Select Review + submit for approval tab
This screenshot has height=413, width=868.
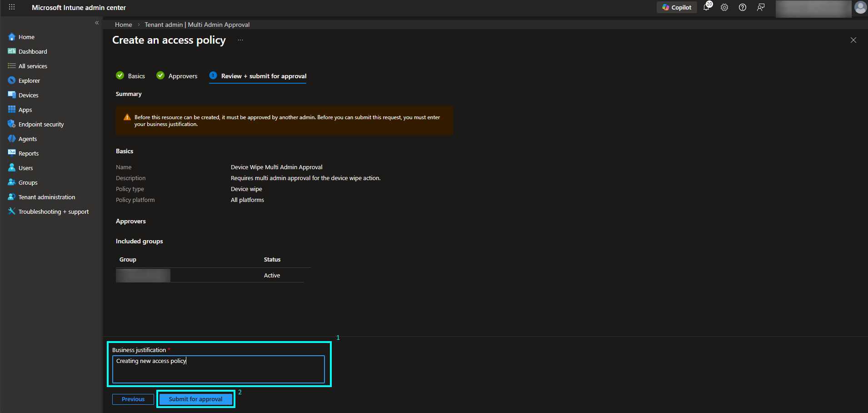[x=258, y=76]
